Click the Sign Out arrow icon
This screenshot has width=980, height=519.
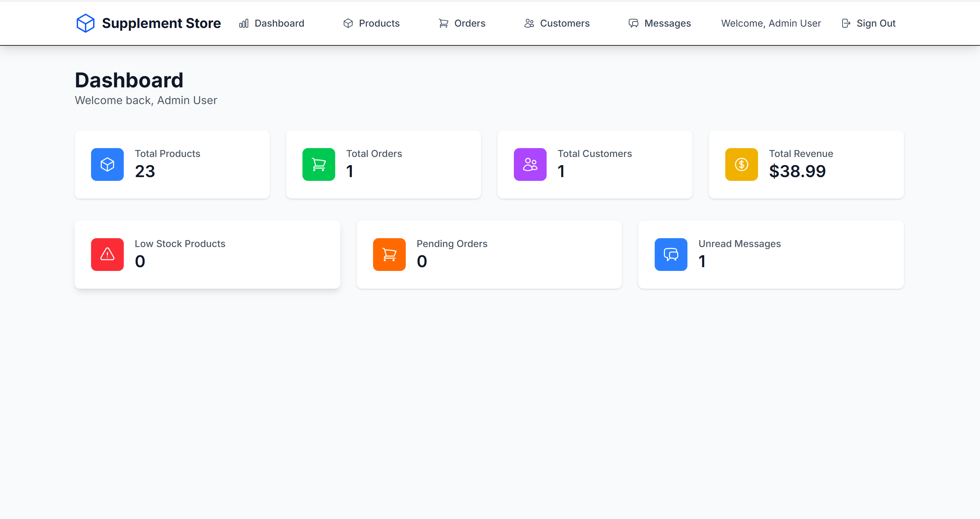[x=846, y=23]
